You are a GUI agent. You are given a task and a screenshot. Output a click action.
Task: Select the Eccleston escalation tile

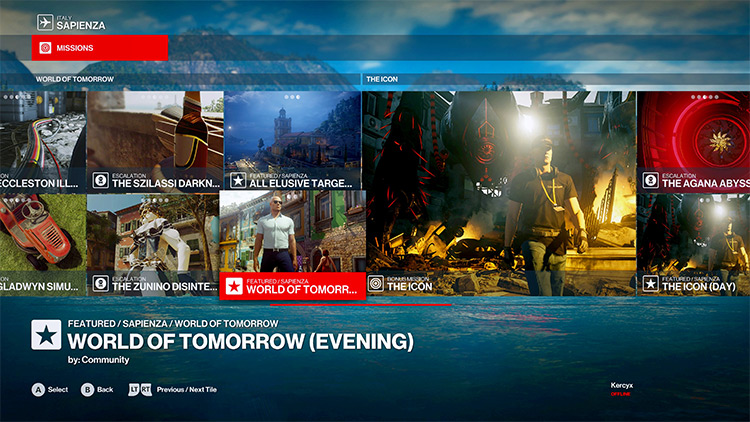43,142
